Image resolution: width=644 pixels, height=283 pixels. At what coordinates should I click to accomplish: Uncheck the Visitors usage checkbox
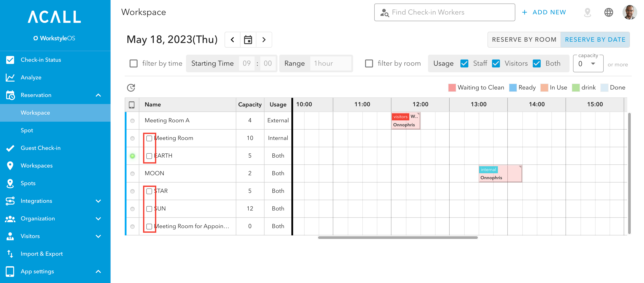[x=496, y=63]
